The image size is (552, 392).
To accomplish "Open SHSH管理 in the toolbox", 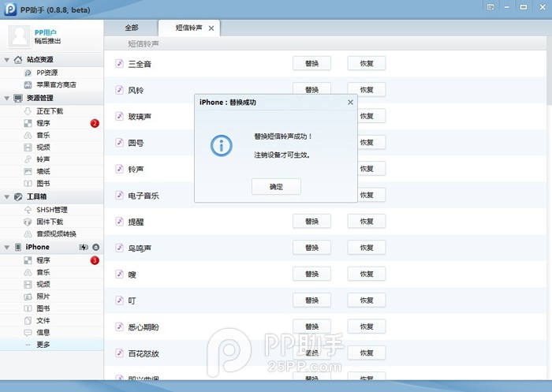I will [52, 210].
